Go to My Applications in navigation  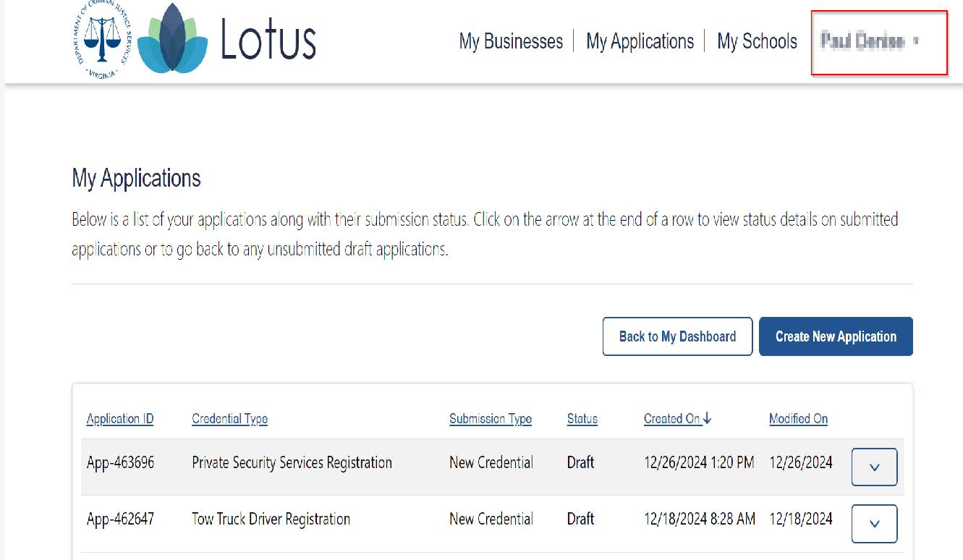pyautogui.click(x=640, y=42)
